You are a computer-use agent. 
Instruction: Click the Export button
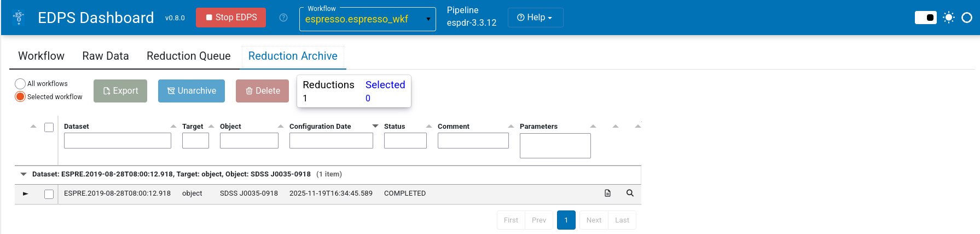[120, 91]
